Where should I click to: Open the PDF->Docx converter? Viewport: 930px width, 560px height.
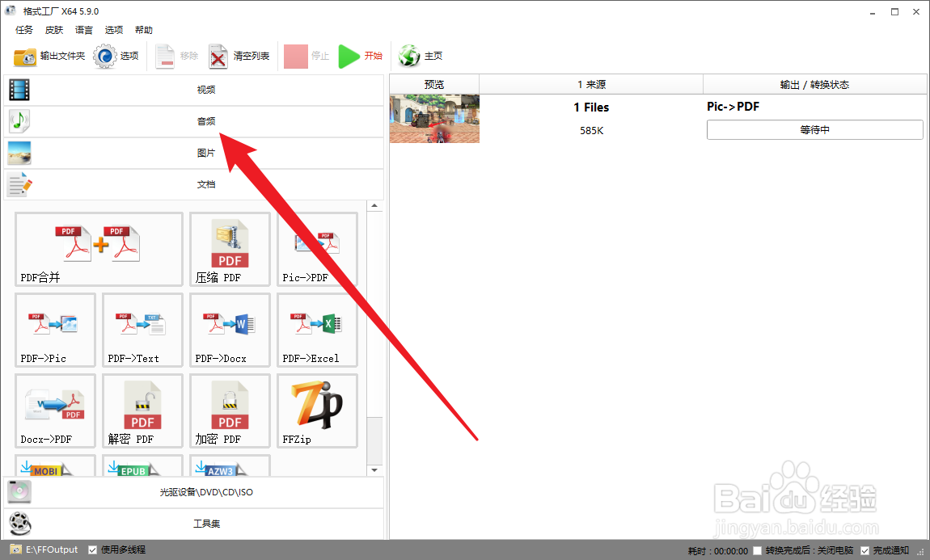tap(230, 330)
